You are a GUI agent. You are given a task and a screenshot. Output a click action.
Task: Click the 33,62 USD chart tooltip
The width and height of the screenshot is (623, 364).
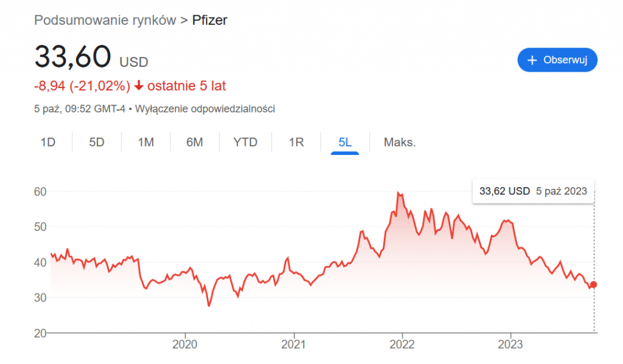pos(533,191)
